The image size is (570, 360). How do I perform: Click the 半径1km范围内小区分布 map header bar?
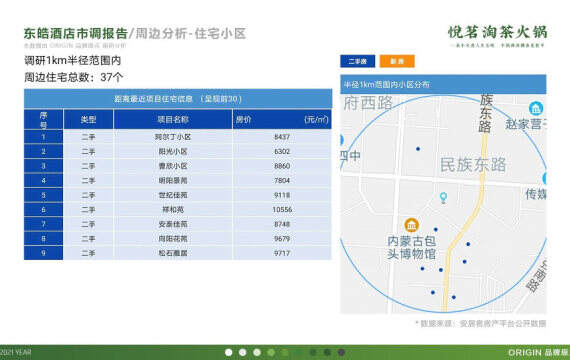click(443, 84)
